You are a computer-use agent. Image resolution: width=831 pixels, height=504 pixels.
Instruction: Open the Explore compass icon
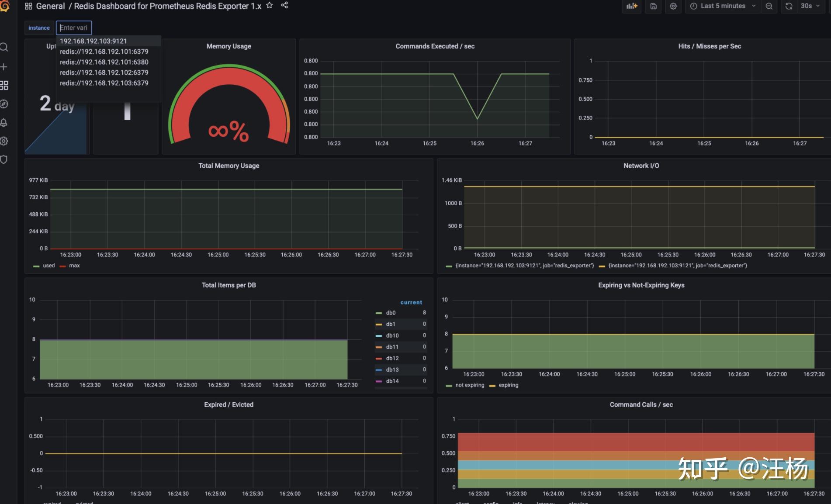tap(4, 104)
